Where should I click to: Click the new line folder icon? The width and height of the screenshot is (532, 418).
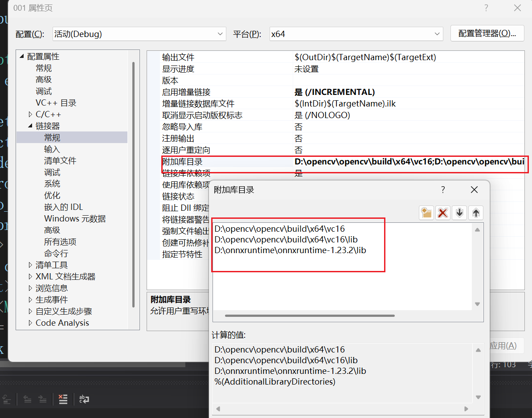pyautogui.click(x=426, y=213)
